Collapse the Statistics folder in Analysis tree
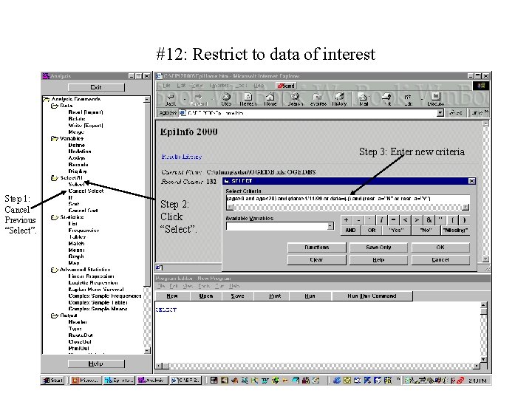532x399 pixels. coord(55,217)
